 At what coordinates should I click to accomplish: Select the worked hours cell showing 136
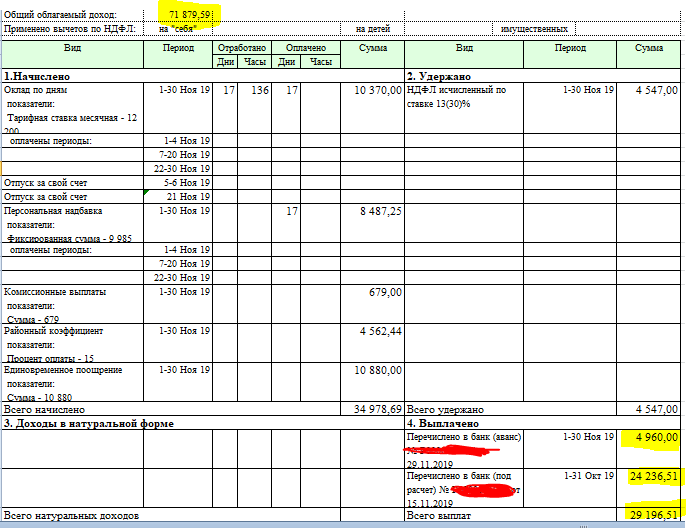259,90
